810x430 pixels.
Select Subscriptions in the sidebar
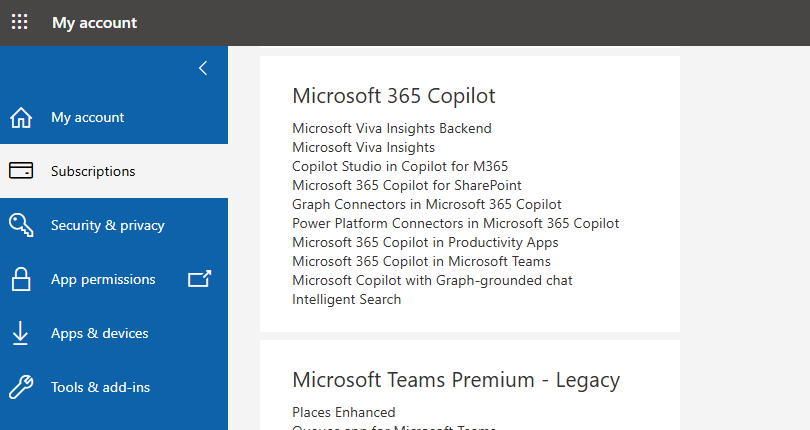pyautogui.click(x=93, y=171)
